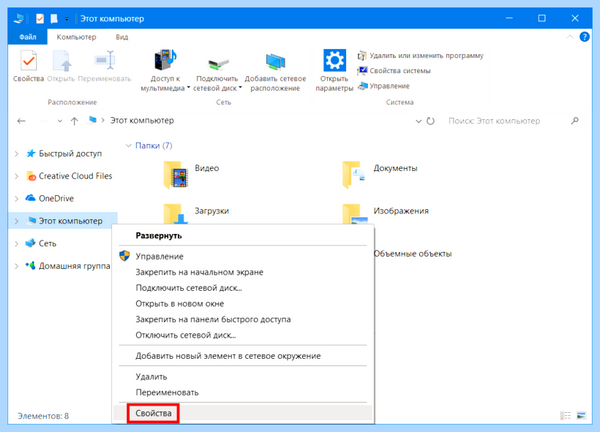Screen dimensions: 600x432
Task: Expand Сеть tree node
Action: pos(16,244)
